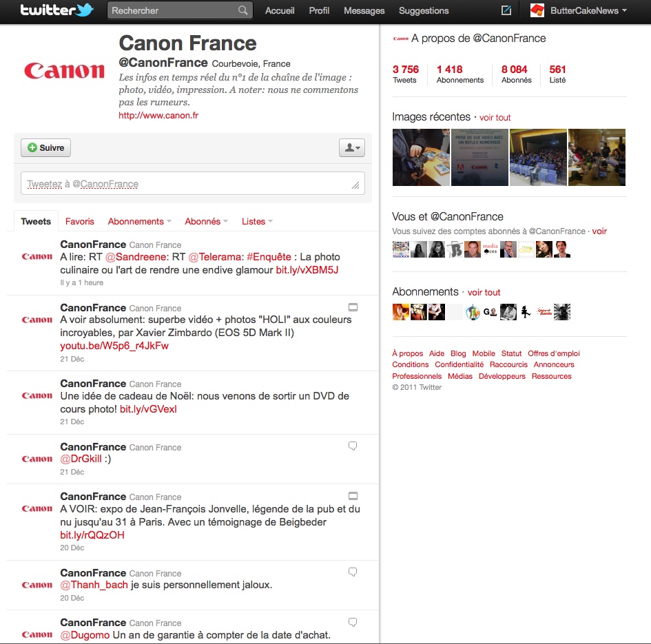The image size is (651, 644).
Task: Click the ButterCakeNews account avatar
Action: pyautogui.click(x=537, y=10)
